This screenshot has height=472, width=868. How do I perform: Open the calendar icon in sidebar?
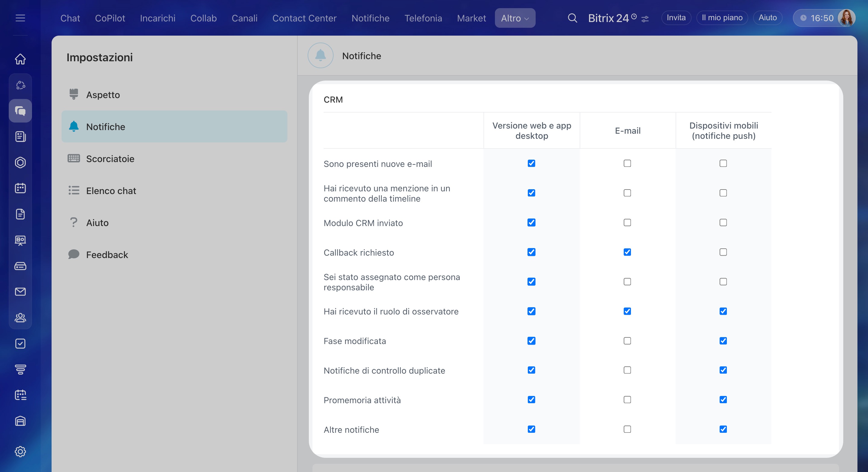[20, 188]
